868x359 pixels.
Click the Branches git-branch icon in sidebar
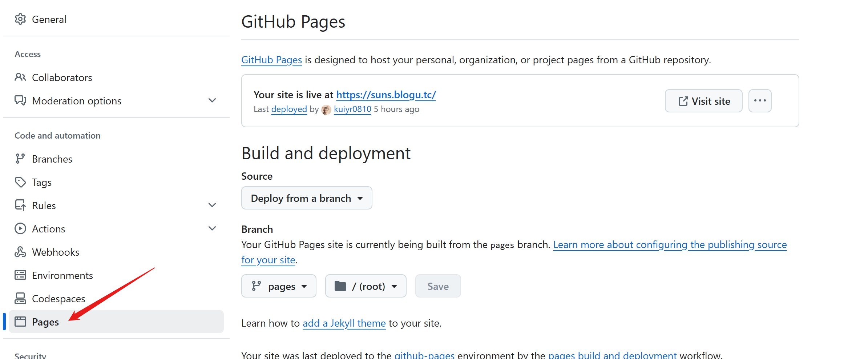[x=20, y=159]
